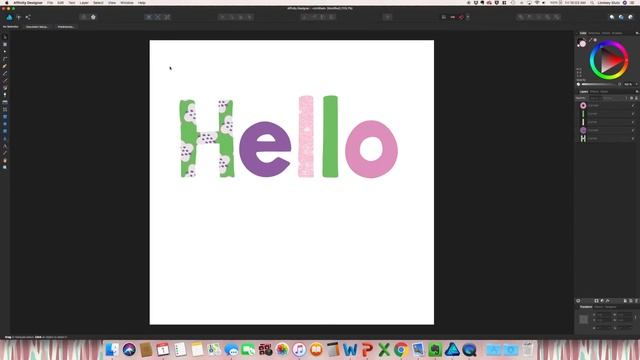The height and width of the screenshot is (360, 640).
Task: Open Evernote from the Dock
Action: click(x=435, y=350)
